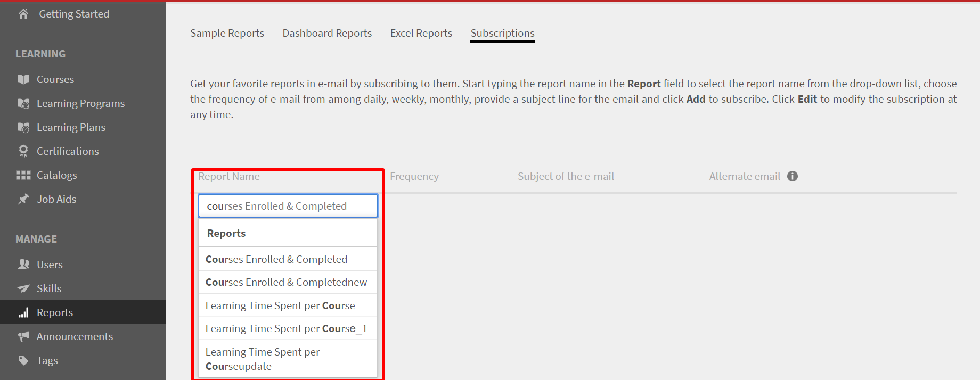Go to the Excel Reports tab
980x380 pixels.
(421, 33)
